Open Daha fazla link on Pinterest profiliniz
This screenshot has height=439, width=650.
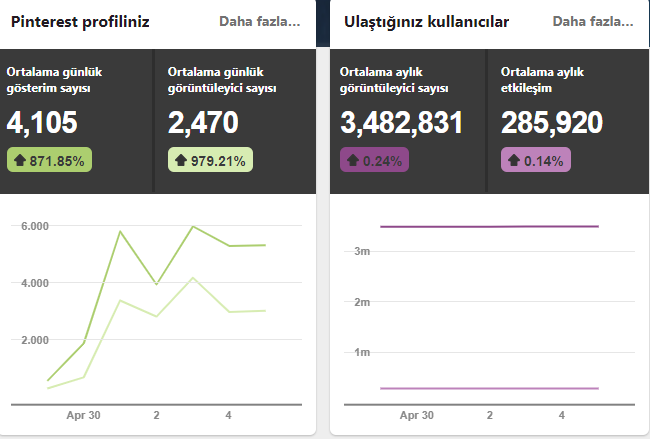pos(260,22)
